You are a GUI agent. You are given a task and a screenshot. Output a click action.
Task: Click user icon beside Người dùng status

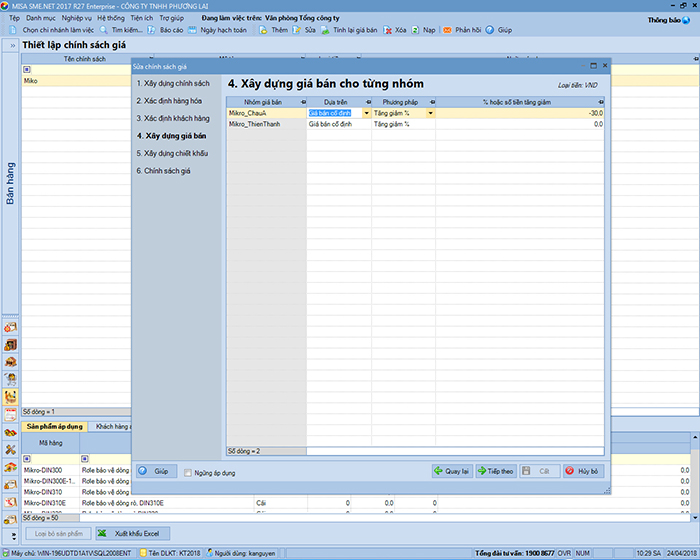click(209, 553)
